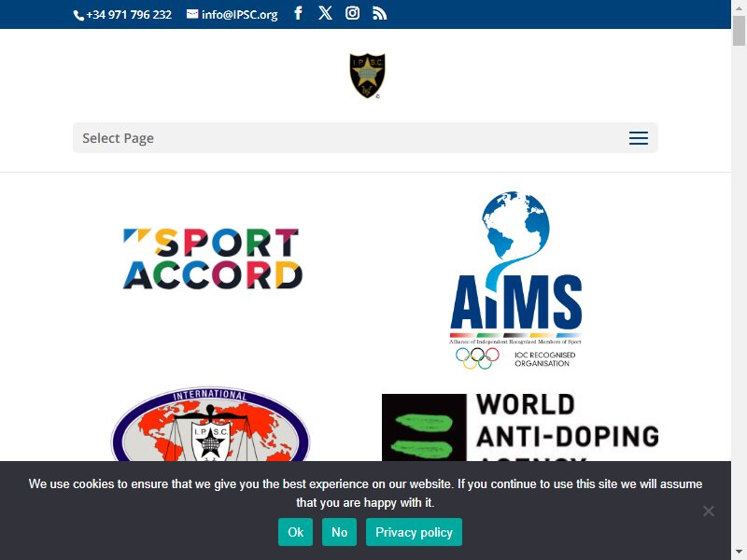Viewport: 747px width, 560px height.
Task: Open the AIMS IOC recognised organisation logo
Action: (515, 281)
